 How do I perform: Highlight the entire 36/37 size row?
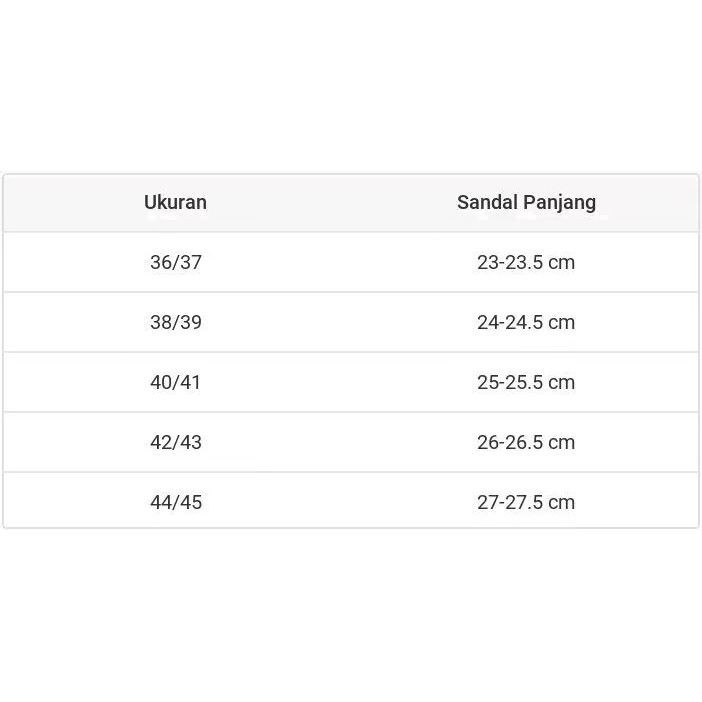tap(350, 263)
